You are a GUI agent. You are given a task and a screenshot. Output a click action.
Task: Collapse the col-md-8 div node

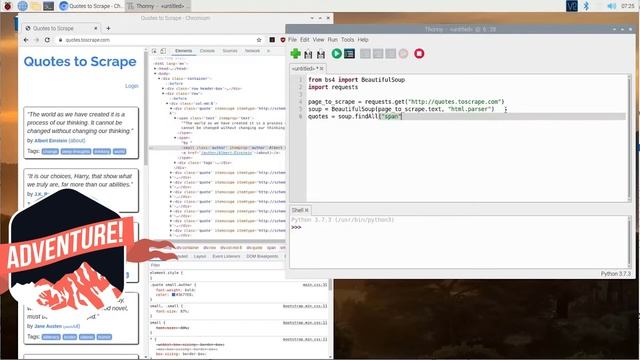[167, 104]
